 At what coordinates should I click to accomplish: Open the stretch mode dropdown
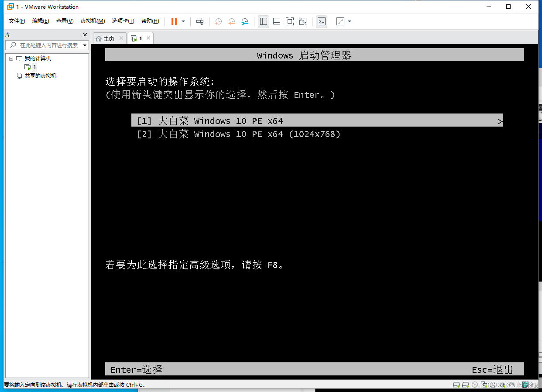[349, 21]
